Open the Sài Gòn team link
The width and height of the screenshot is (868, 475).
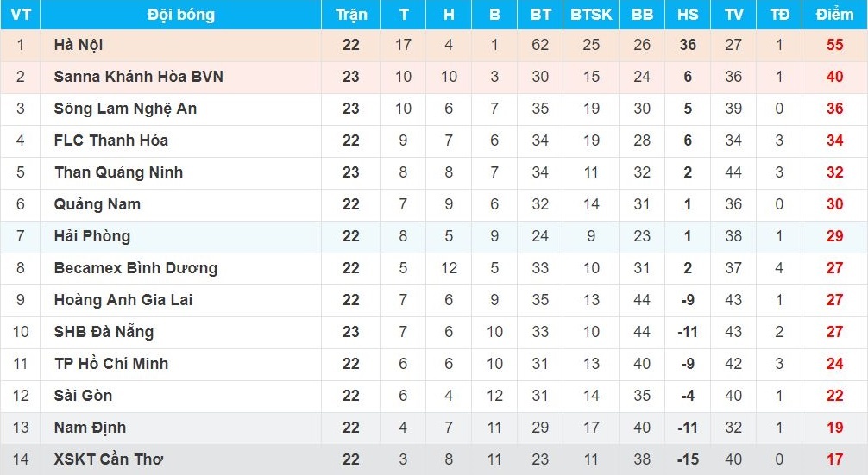[83, 396]
